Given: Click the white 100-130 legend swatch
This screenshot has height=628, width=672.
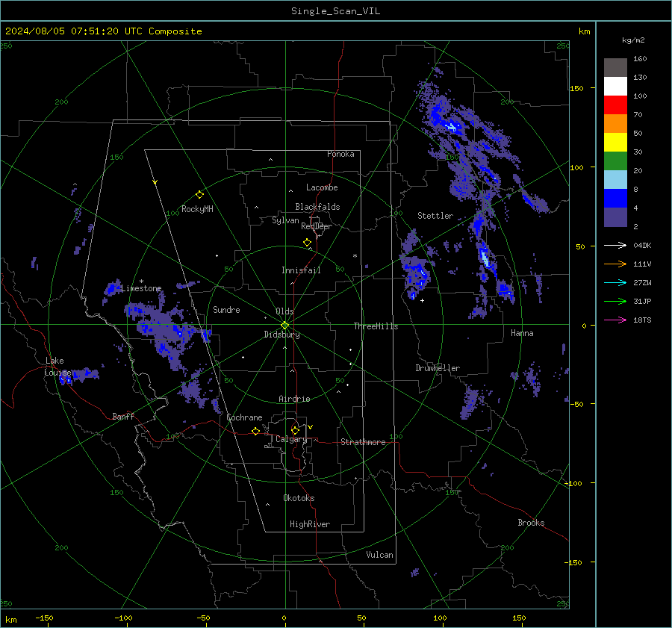Looking at the screenshot, I should click(615, 86).
